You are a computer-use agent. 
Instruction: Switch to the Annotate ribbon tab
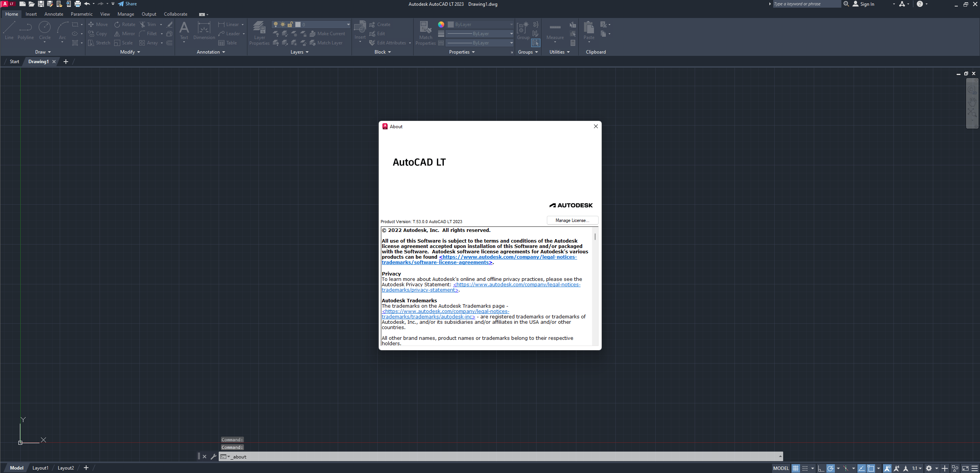coord(54,14)
